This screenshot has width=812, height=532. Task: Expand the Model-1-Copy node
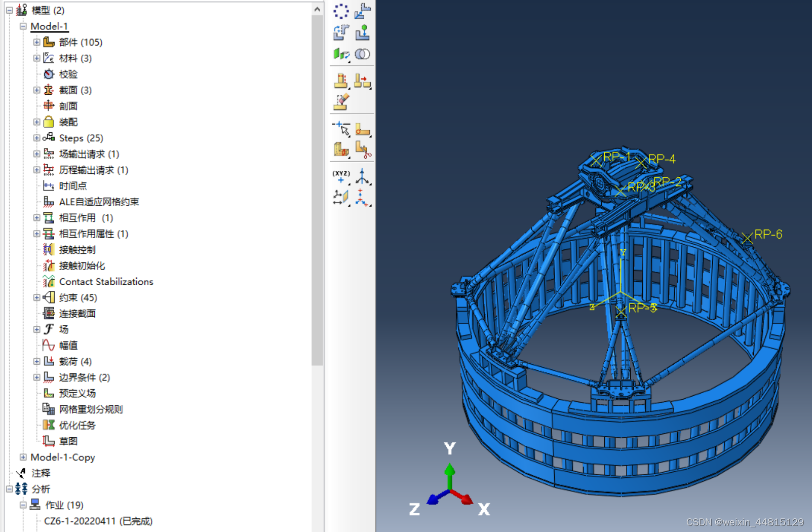coord(23,457)
